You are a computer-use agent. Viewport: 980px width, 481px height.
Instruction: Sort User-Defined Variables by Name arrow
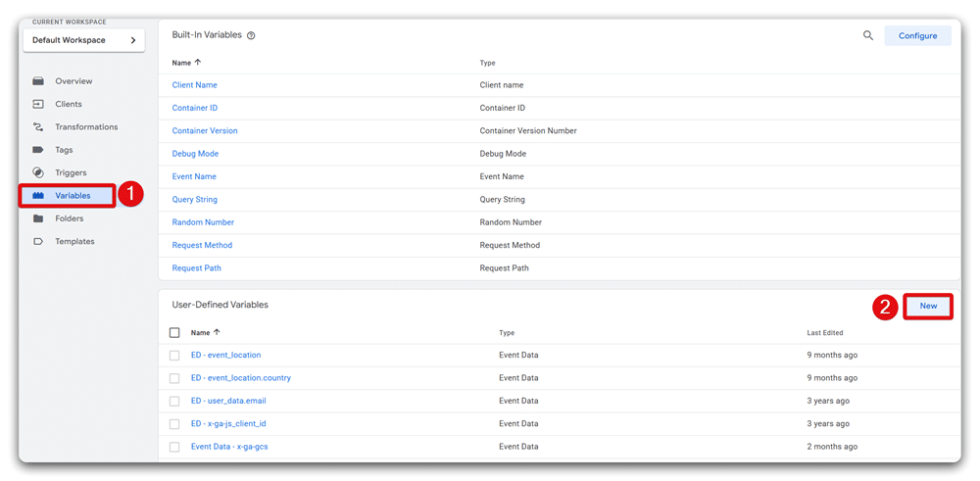[217, 332]
